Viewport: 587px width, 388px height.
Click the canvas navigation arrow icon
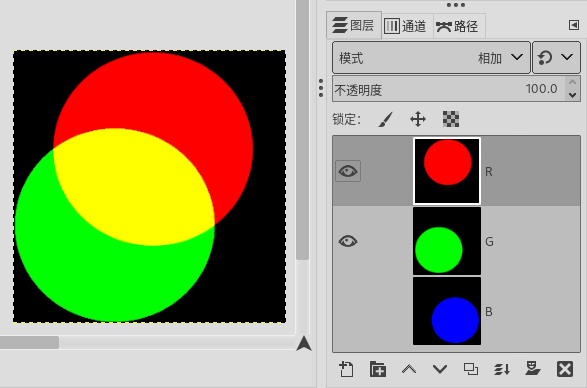click(304, 343)
